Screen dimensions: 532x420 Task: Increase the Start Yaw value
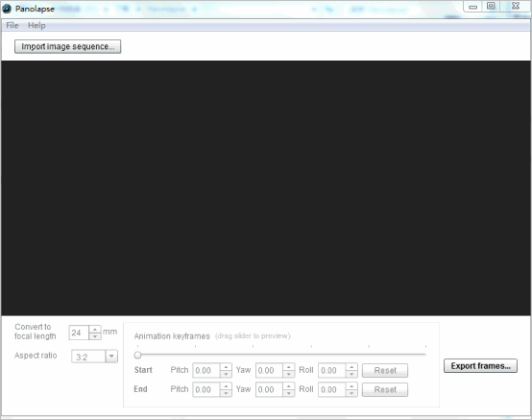pyautogui.click(x=289, y=367)
